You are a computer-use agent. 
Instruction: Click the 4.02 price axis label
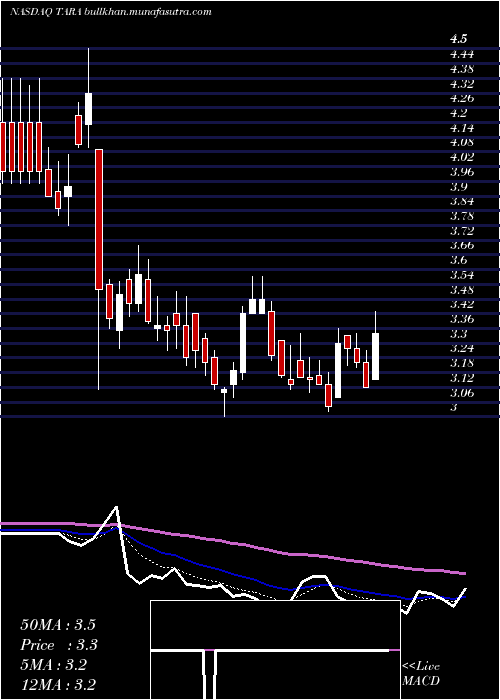[462, 157]
